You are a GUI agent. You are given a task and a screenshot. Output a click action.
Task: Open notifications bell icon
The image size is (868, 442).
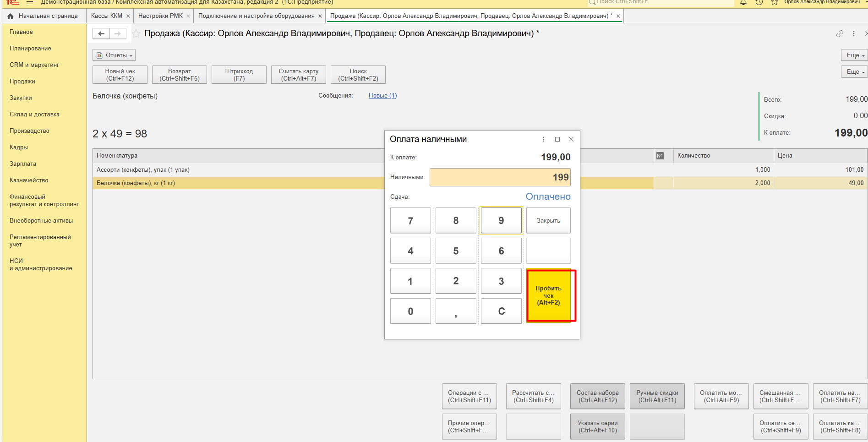pos(743,2)
